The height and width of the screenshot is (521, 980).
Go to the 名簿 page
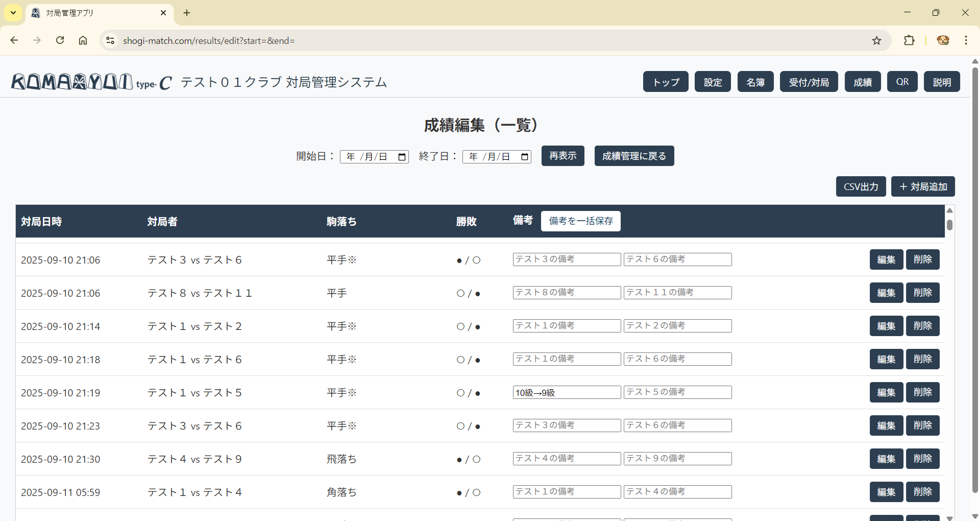755,82
